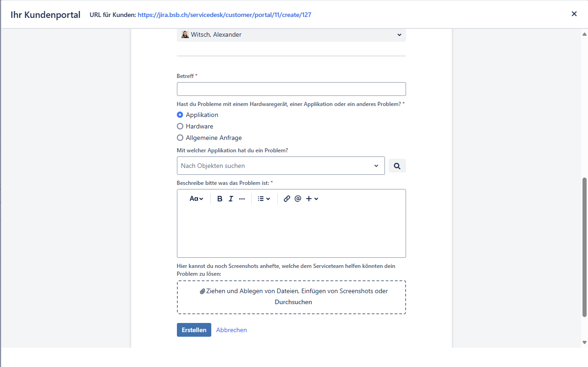588x367 pixels.
Task: Close the Kundenportal dialog
Action: [574, 14]
